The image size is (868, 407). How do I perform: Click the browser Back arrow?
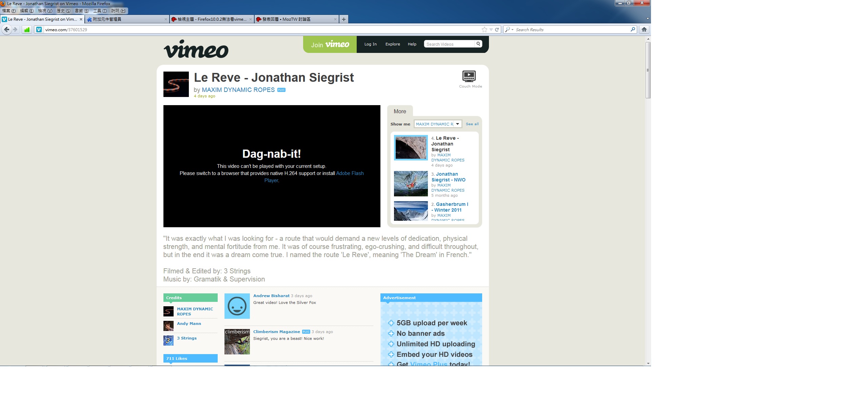[x=6, y=30]
